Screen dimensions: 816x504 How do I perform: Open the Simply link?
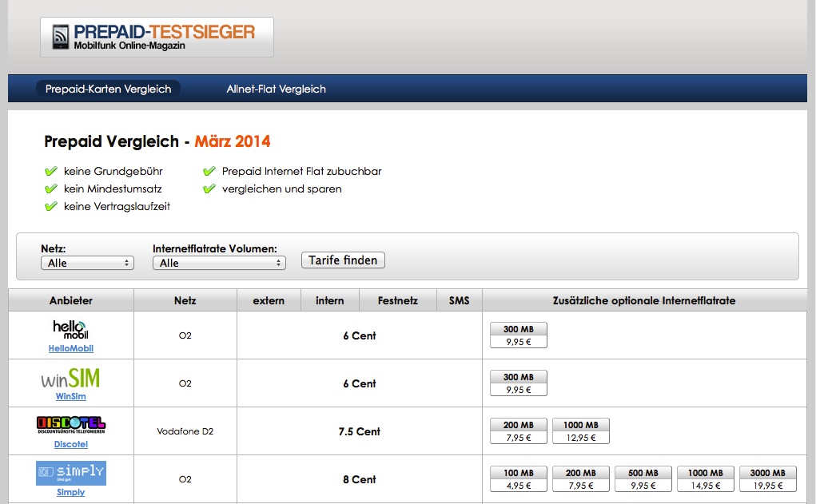click(71, 492)
